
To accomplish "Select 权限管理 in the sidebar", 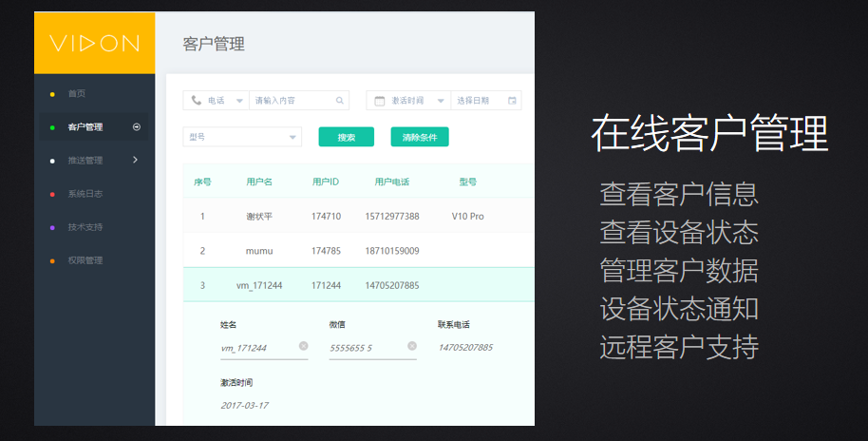I will [85, 260].
